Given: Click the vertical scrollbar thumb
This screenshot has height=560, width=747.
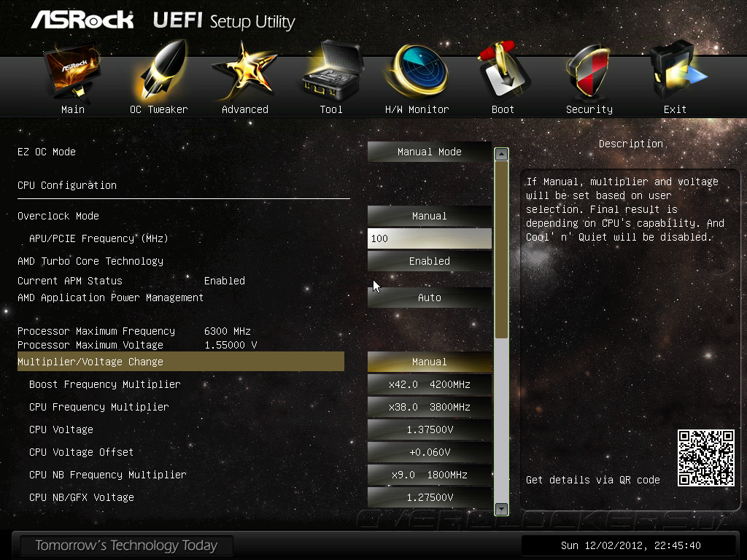Looking at the screenshot, I should pyautogui.click(x=501, y=250).
